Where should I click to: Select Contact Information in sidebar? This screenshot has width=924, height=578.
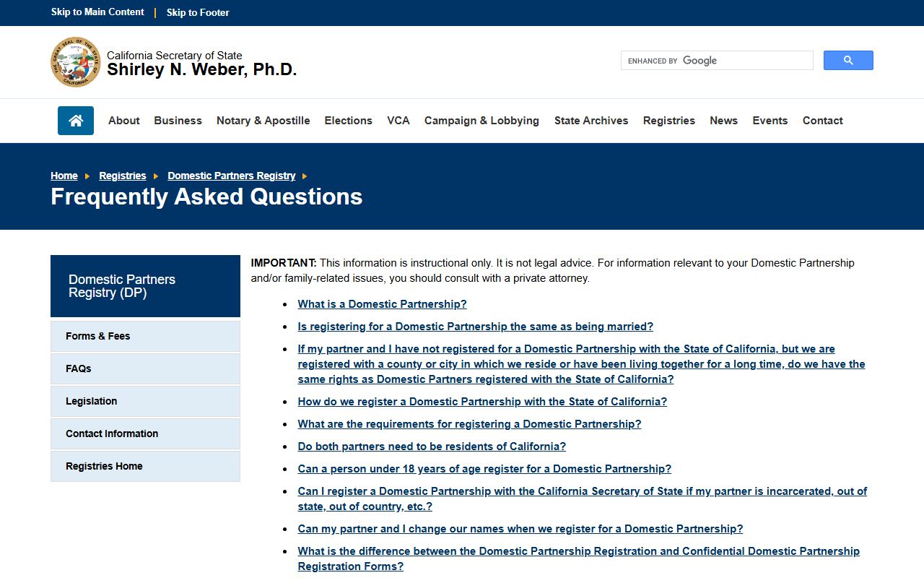(x=145, y=433)
